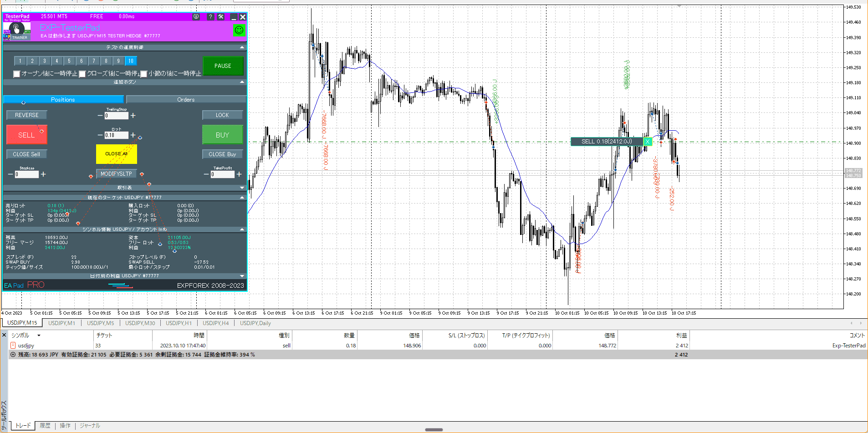The image size is (868, 433).
Task: Close the SELL 0.18 position label X
Action: pyautogui.click(x=647, y=142)
